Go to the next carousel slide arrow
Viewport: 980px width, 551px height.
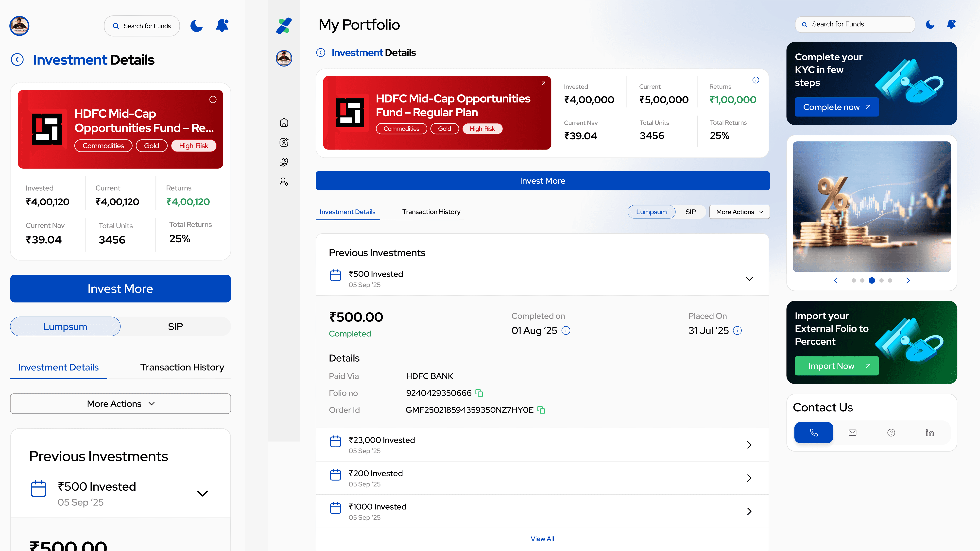tap(908, 280)
